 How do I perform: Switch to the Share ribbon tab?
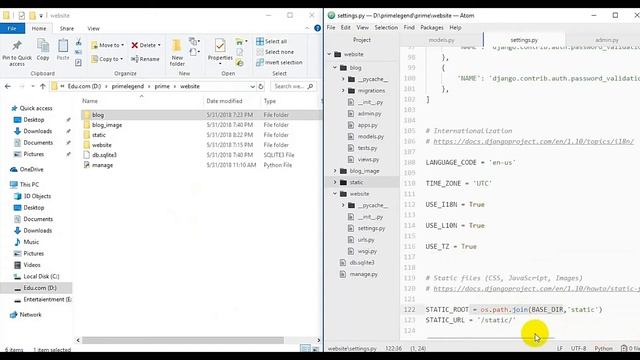tap(67, 29)
